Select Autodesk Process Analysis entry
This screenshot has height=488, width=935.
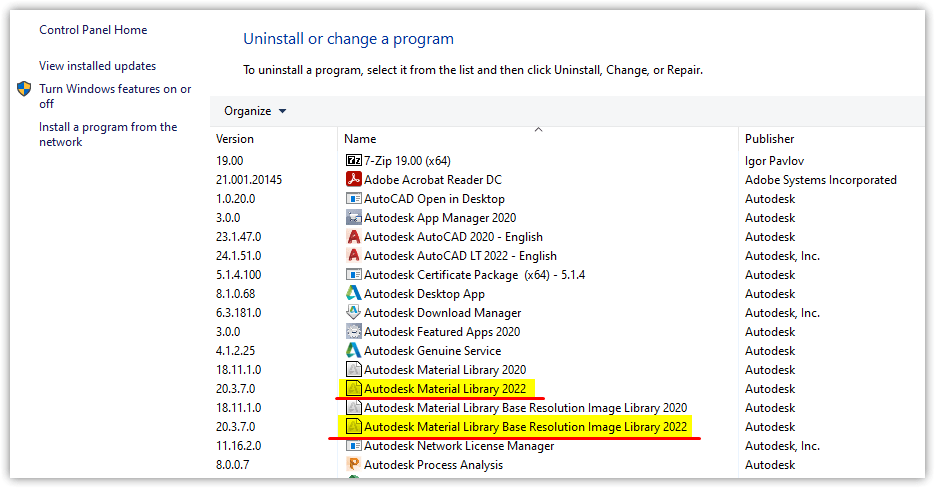pos(434,465)
